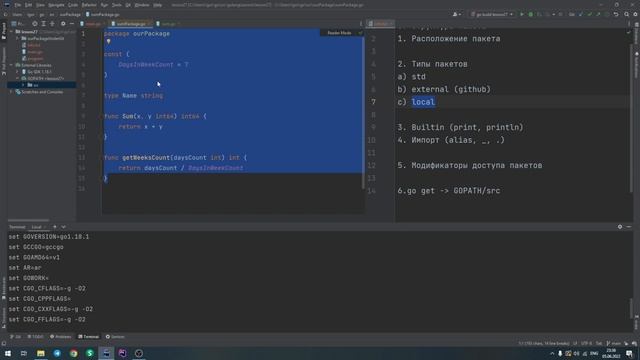Image resolution: width=640 pixels, height=360 pixels.
Task: Expand the Go SDK 1.18.1 node
Action: (18, 71)
